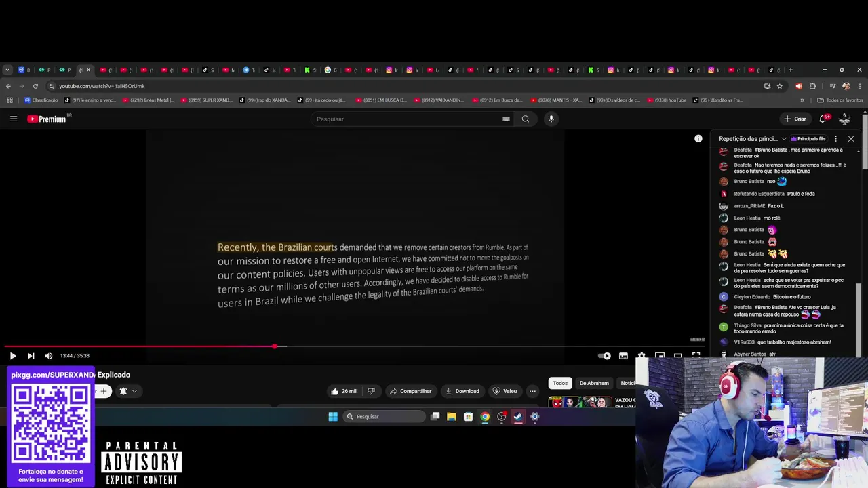The width and height of the screenshot is (868, 488).
Task: Open more video actions ellipsis
Action: pyautogui.click(x=532, y=391)
